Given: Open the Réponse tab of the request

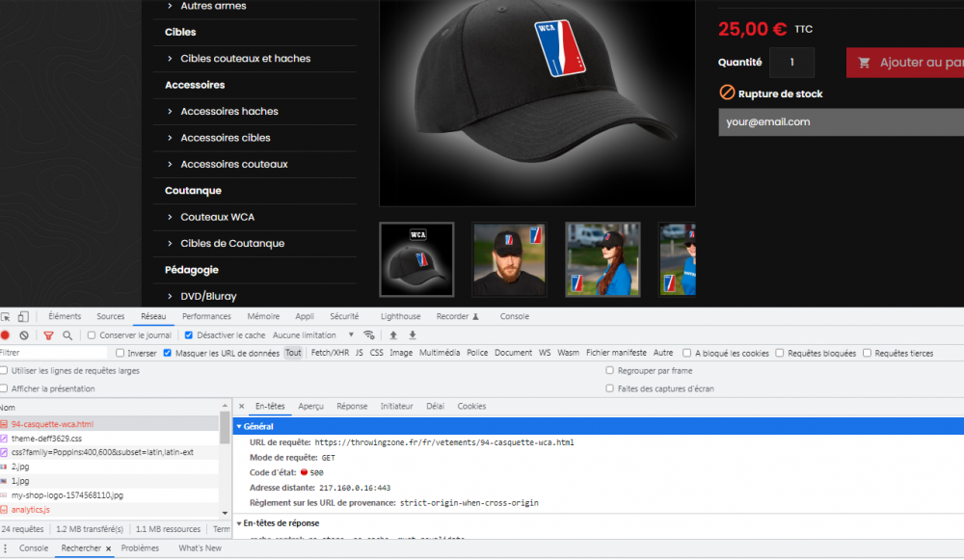Looking at the screenshot, I should pos(352,407).
